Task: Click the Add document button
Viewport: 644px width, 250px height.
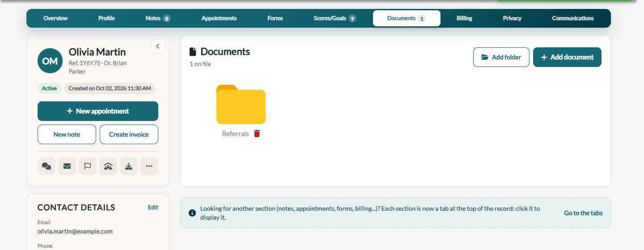Action: 567,57
